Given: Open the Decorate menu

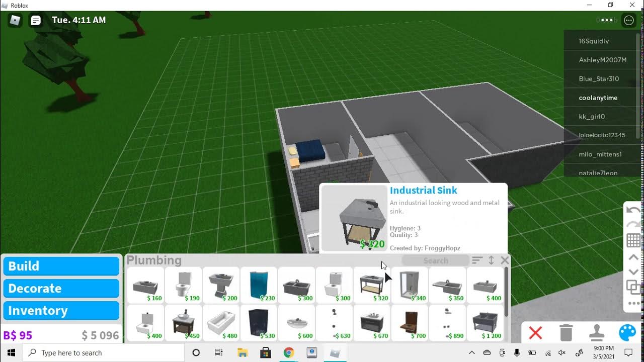Looking at the screenshot, I should coord(61,289).
